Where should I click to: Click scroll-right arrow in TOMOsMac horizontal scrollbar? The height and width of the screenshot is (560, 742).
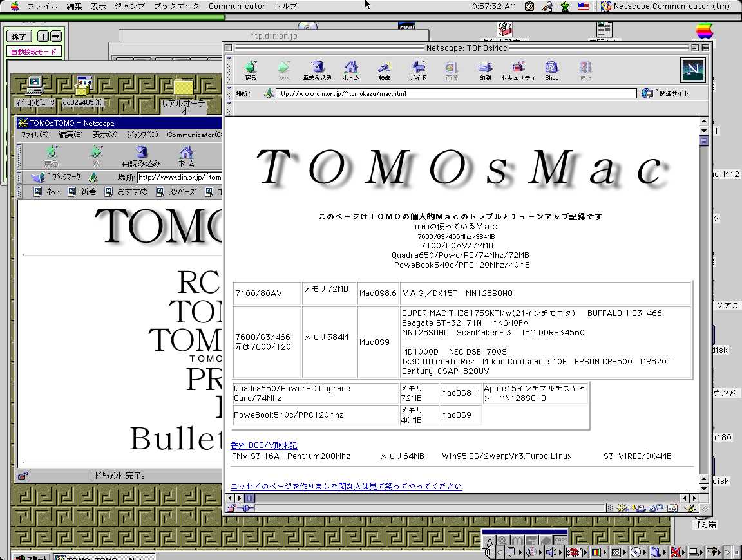pyautogui.click(x=694, y=498)
